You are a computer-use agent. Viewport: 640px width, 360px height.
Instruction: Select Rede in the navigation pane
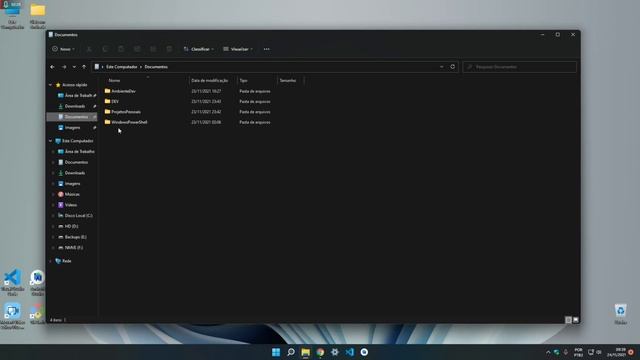tap(63, 261)
